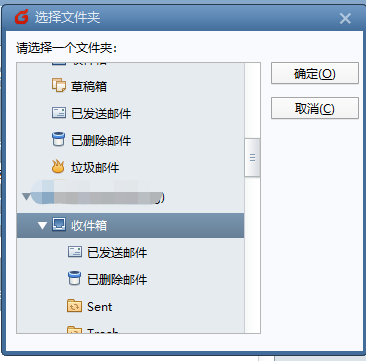Image resolution: width=366 pixels, height=361 pixels.
Task: Click the folder list scrollbar thumb
Action: click(x=252, y=157)
